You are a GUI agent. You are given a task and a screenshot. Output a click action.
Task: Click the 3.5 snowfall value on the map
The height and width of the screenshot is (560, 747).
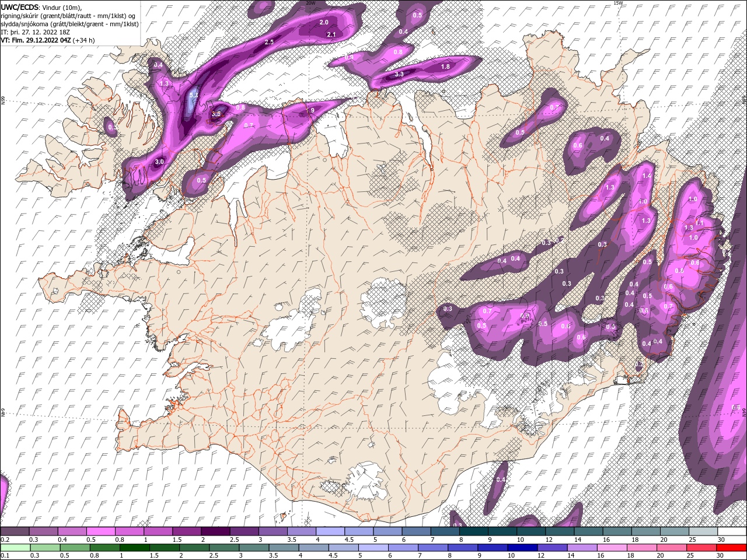point(216,114)
